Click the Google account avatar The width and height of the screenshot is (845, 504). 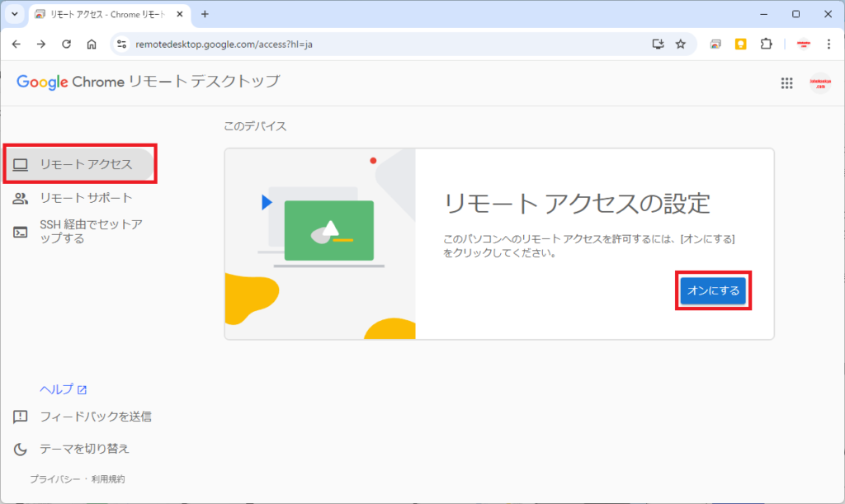click(819, 83)
